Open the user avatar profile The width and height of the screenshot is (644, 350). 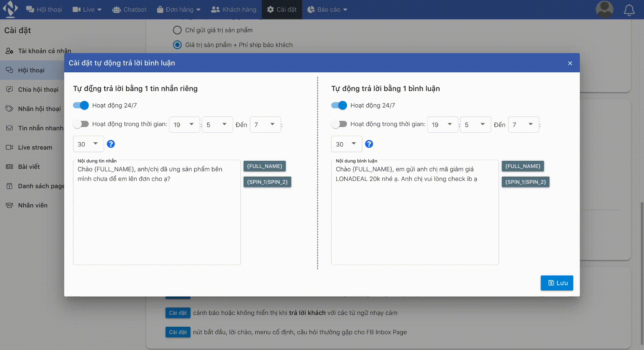click(x=604, y=9)
